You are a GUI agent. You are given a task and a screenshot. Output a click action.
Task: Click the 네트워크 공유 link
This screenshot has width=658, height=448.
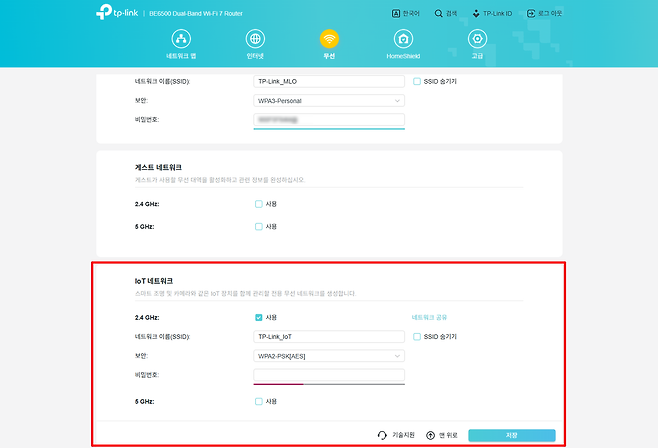[428, 317]
